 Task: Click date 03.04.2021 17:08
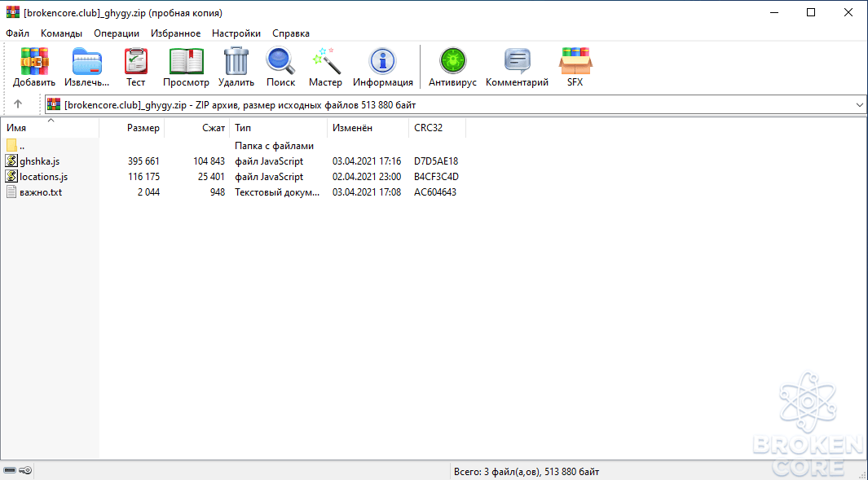point(367,192)
